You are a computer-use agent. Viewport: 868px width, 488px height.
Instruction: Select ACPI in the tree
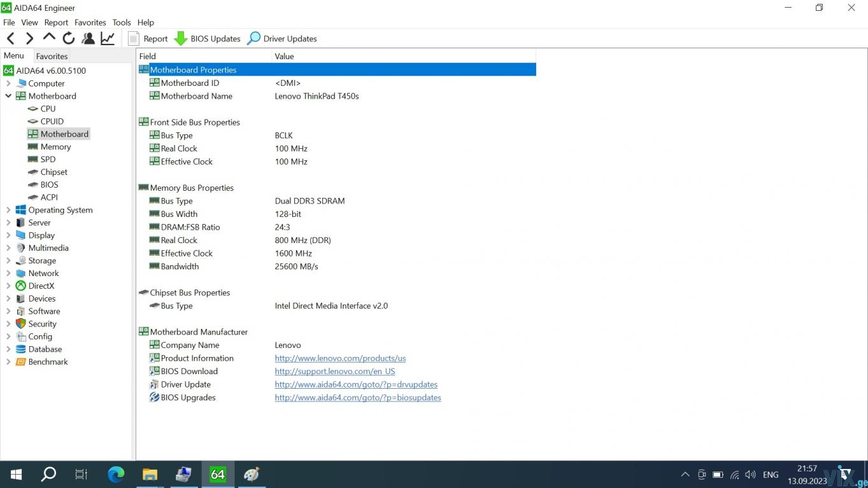[x=50, y=197]
